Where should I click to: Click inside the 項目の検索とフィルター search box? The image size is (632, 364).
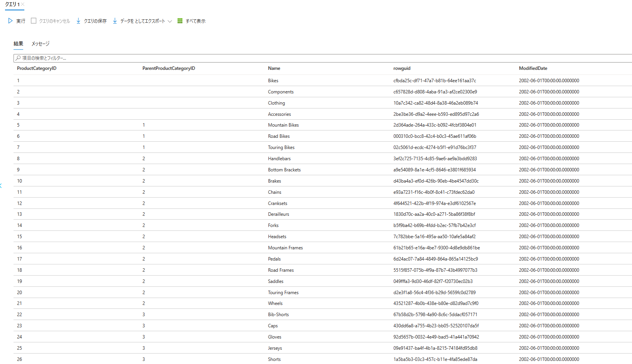(x=77, y=58)
